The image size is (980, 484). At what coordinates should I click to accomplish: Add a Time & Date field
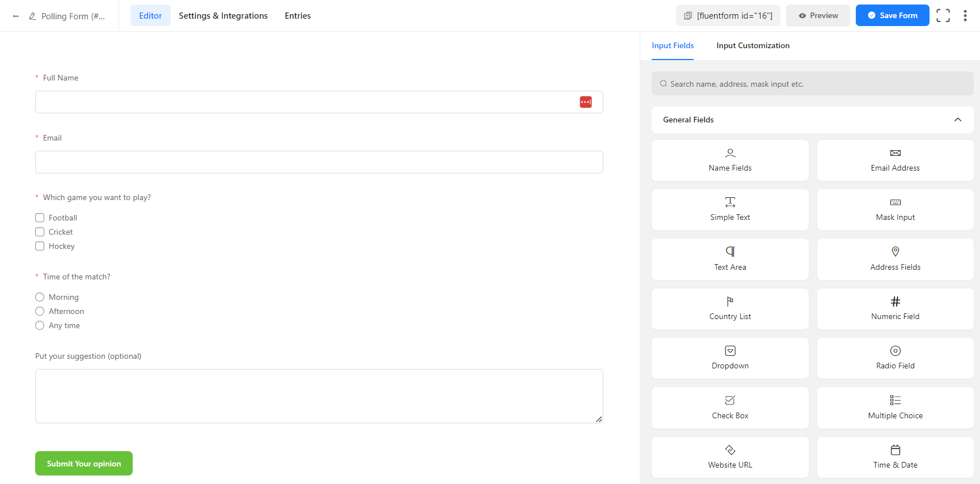pyautogui.click(x=895, y=457)
